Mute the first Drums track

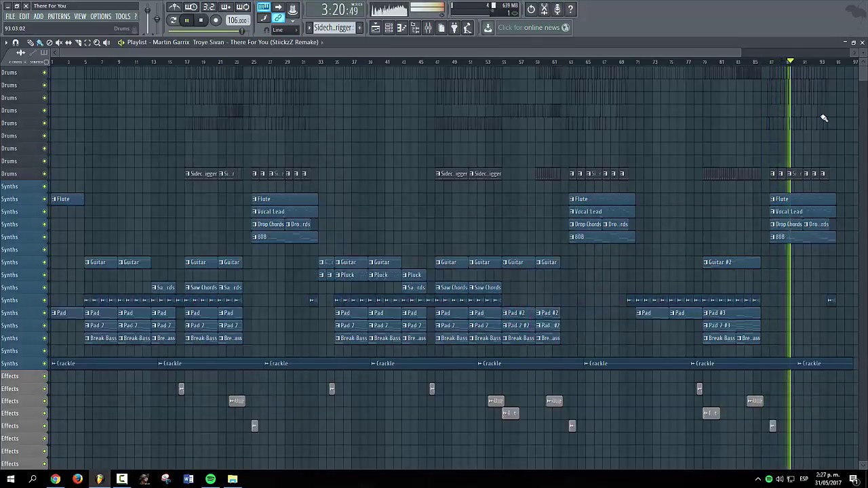pyautogui.click(x=45, y=73)
